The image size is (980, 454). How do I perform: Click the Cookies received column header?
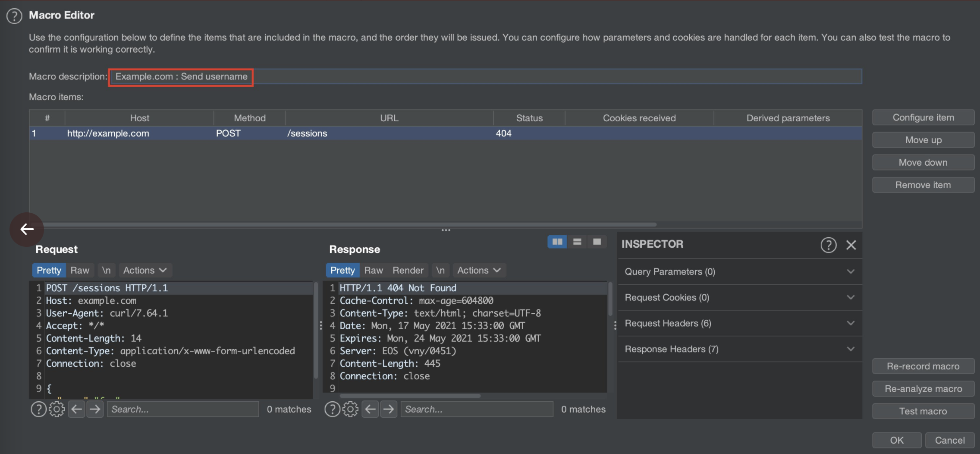pos(639,118)
